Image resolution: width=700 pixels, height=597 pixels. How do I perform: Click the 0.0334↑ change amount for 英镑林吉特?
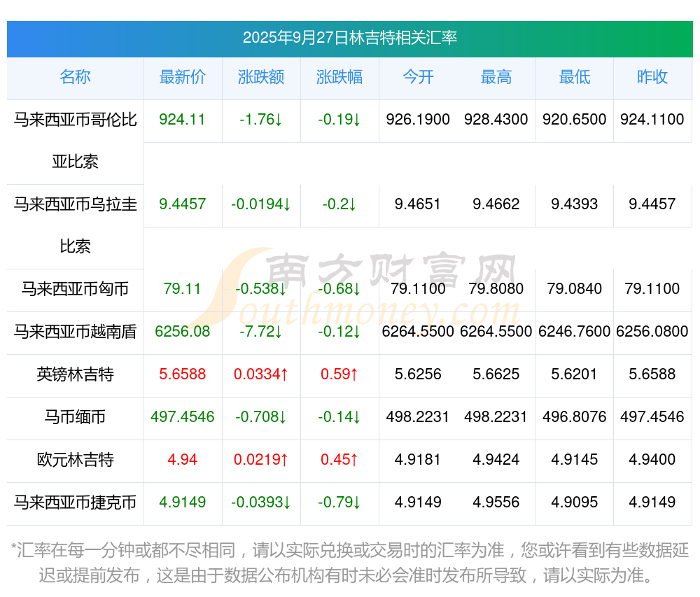[x=261, y=374]
